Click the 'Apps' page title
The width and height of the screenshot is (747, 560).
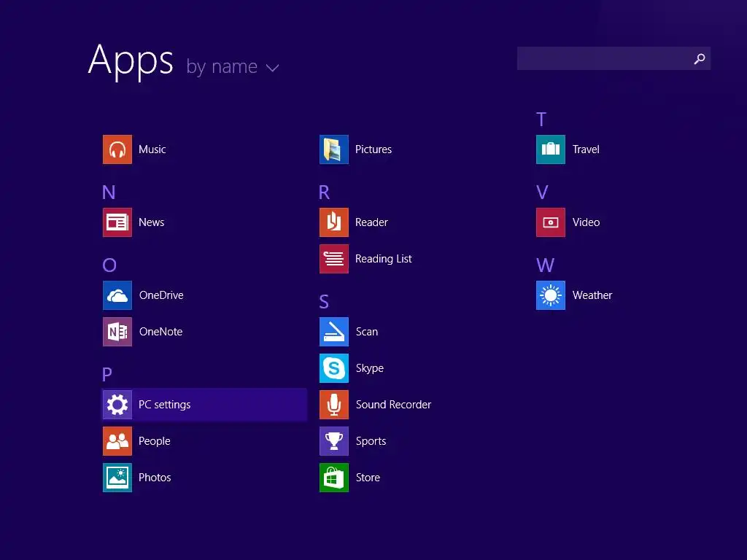point(131,61)
